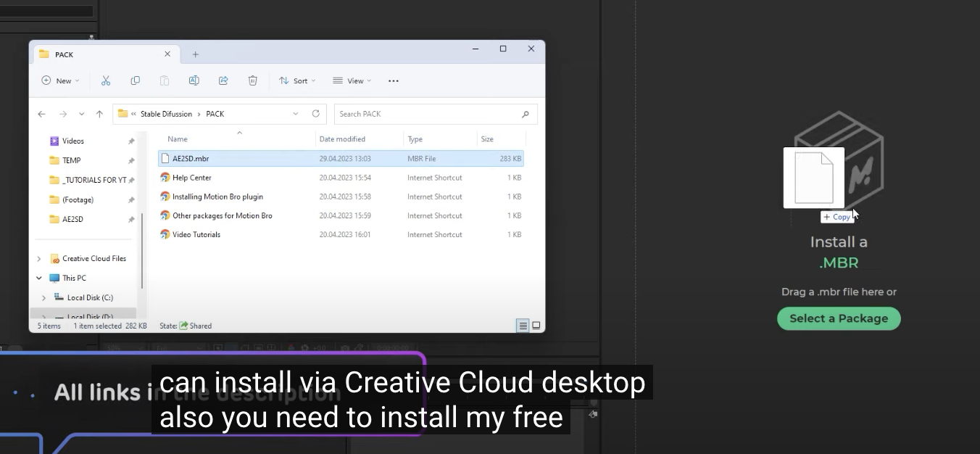
Task: Click the 283 KB size cell
Action: [510, 158]
